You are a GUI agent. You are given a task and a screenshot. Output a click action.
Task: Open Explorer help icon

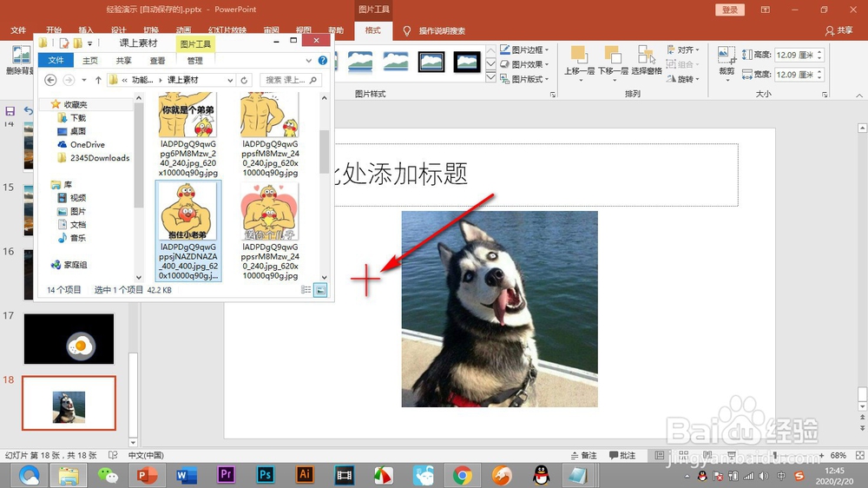coord(323,61)
